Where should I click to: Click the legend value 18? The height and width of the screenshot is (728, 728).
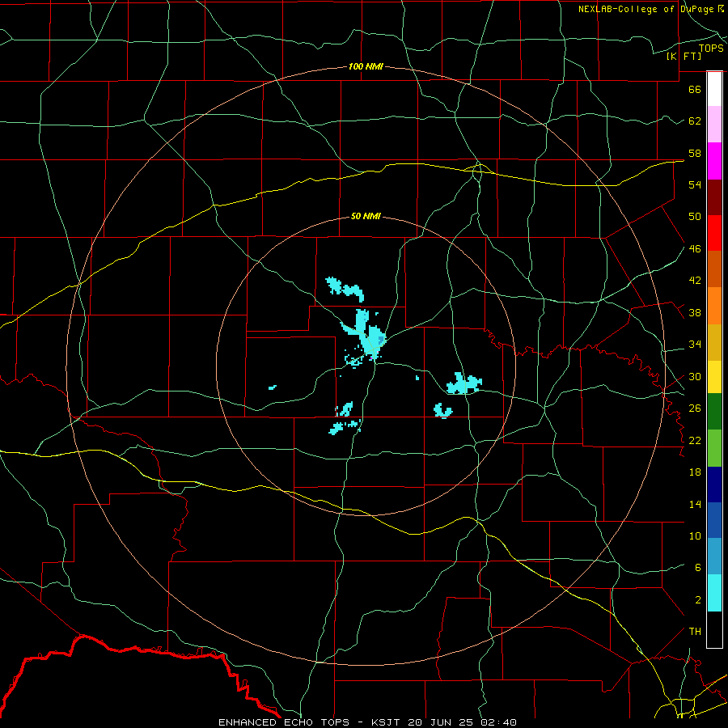click(695, 472)
